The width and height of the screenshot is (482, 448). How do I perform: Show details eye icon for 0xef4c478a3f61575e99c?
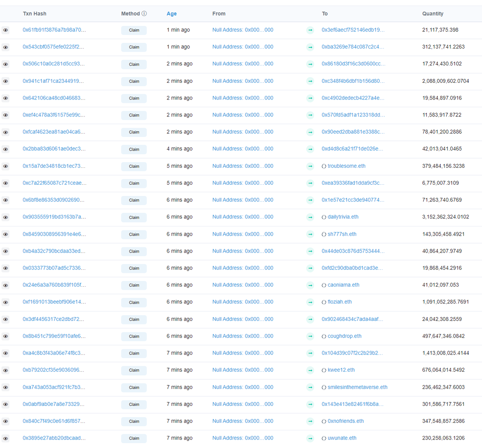(6, 115)
